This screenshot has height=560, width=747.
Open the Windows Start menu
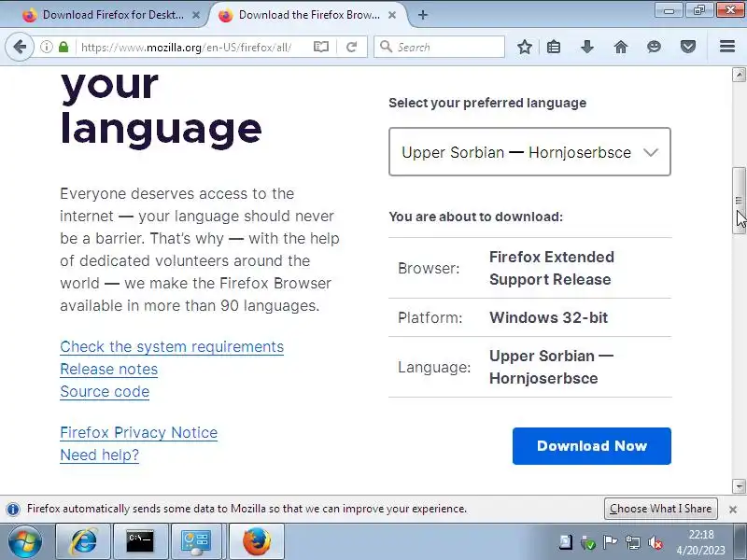point(25,542)
